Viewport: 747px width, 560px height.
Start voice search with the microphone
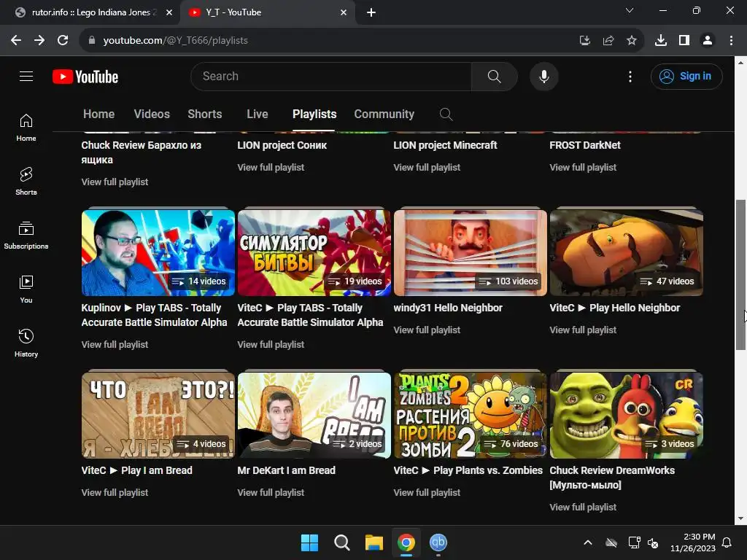pyautogui.click(x=543, y=76)
